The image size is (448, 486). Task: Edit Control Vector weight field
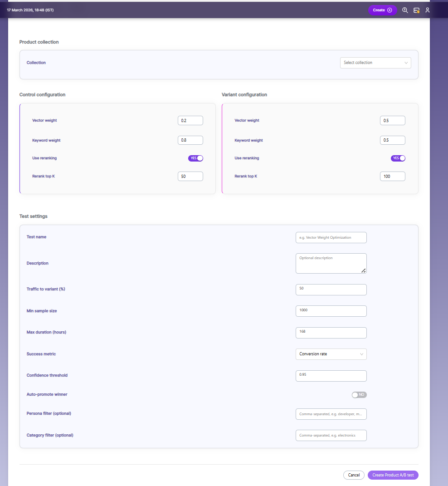190,121
